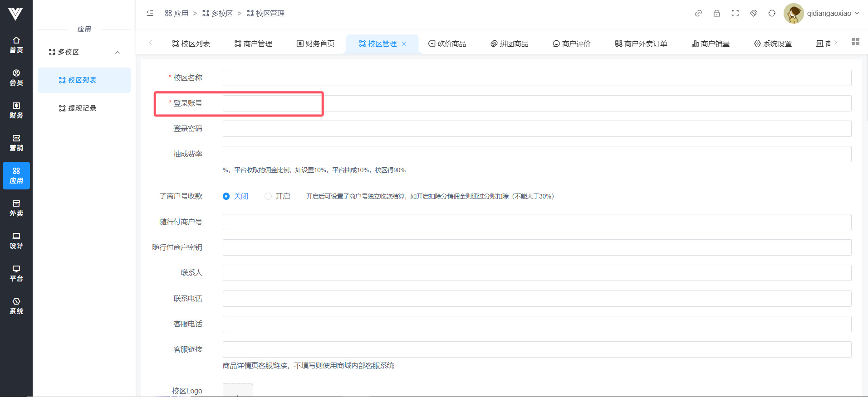Open 财务 section in left sidebar

16,110
